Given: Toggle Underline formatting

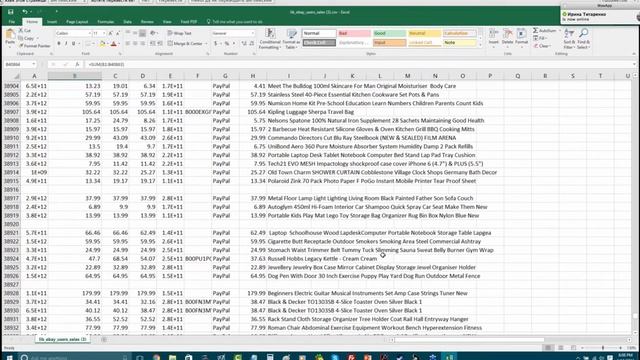Looking at the screenshot, I should [73, 44].
